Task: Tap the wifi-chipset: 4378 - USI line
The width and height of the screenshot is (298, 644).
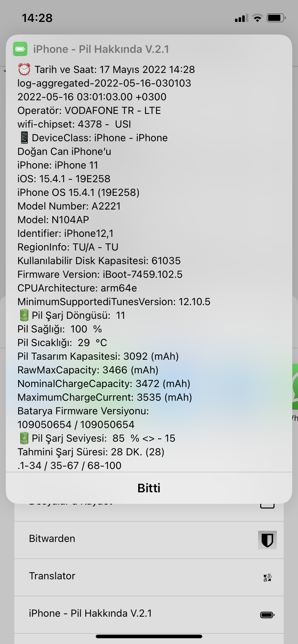Action: point(74,124)
